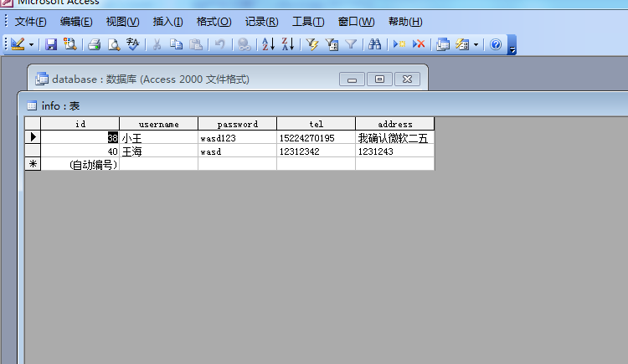This screenshot has width=628, height=364.
Task: Select row selector for record 38
Action: pyautogui.click(x=33, y=137)
